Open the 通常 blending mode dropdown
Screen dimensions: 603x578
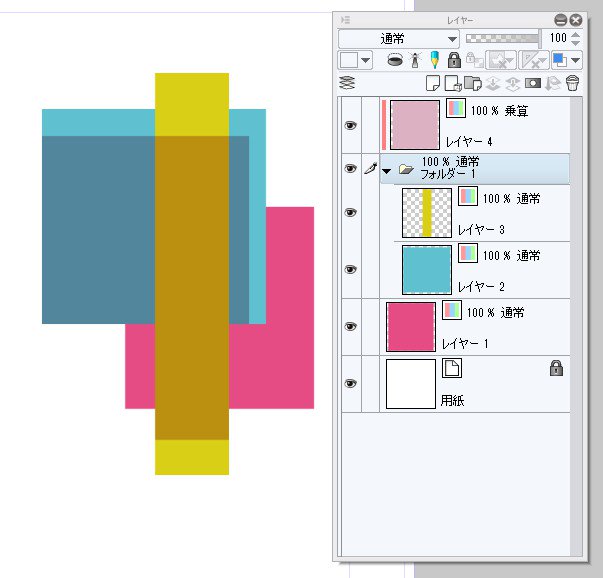tap(398, 38)
